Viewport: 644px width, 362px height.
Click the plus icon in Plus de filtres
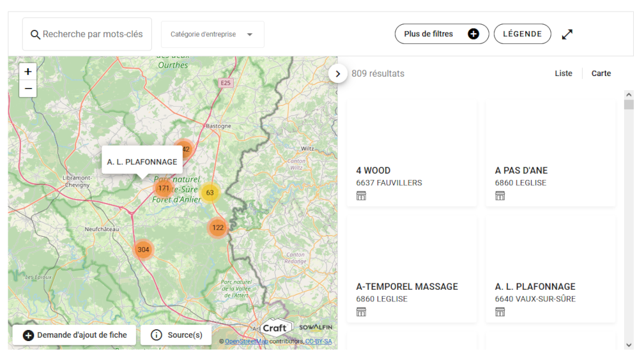(x=473, y=34)
